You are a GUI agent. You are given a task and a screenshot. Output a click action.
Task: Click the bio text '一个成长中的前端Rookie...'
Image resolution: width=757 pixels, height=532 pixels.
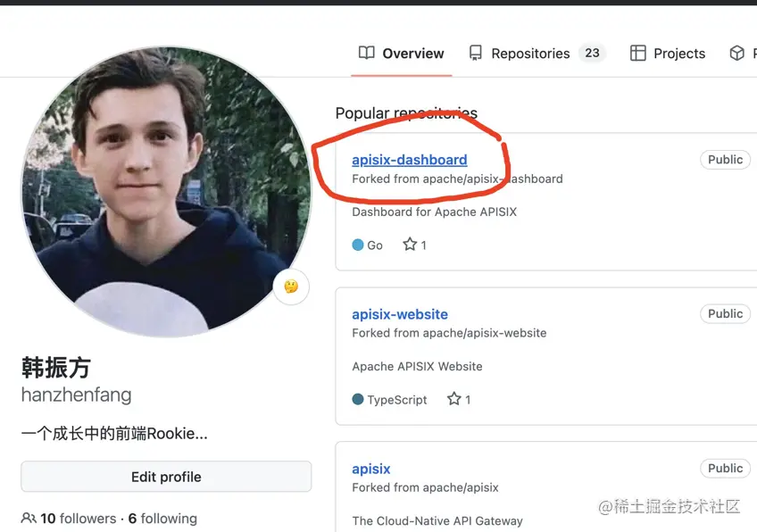[114, 434]
